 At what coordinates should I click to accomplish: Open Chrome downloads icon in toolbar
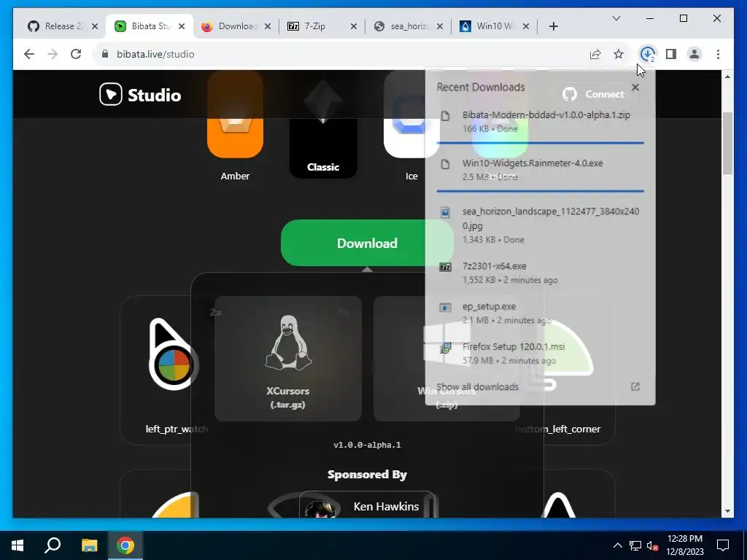[647, 54]
